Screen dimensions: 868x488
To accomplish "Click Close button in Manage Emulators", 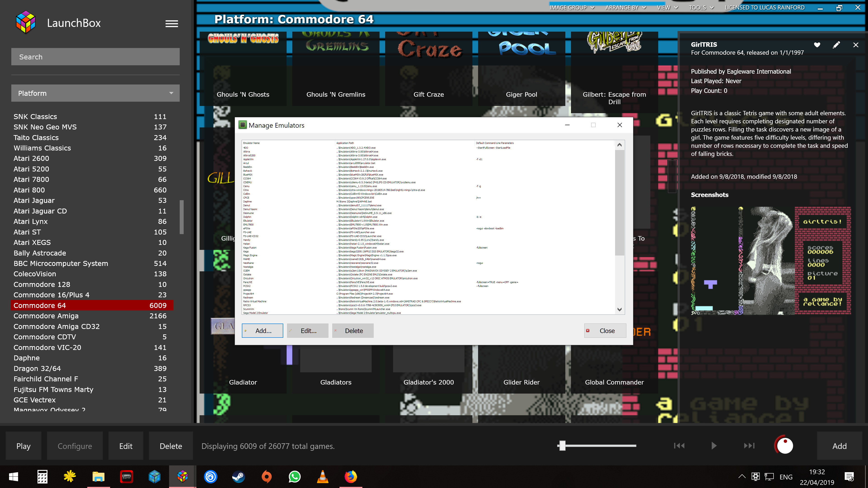I will 605,331.
